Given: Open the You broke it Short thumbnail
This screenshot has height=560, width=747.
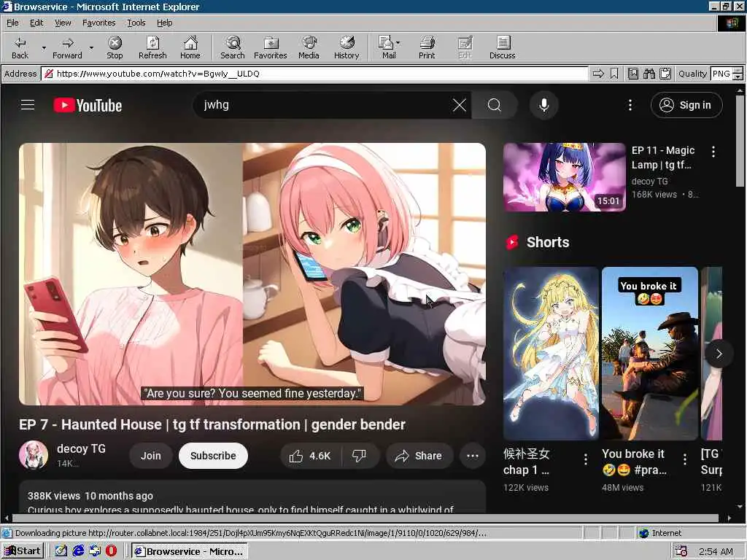Looking at the screenshot, I should pyautogui.click(x=649, y=354).
